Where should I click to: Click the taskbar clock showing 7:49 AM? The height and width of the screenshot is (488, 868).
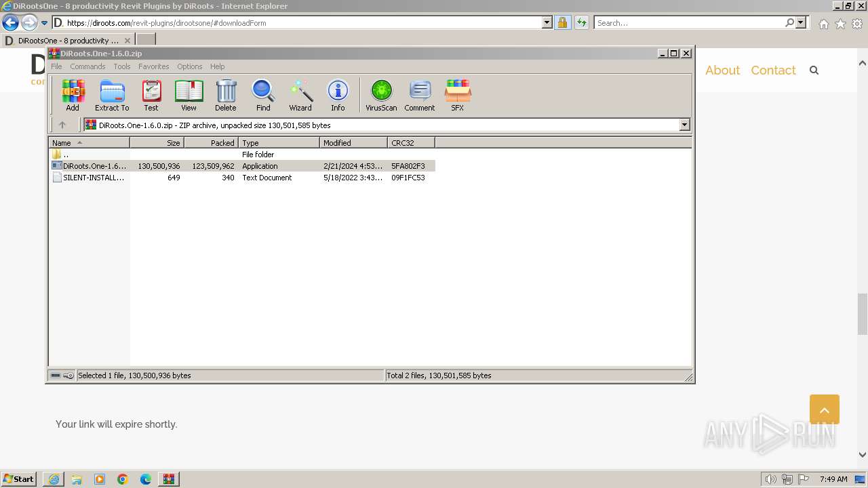pyautogui.click(x=833, y=479)
